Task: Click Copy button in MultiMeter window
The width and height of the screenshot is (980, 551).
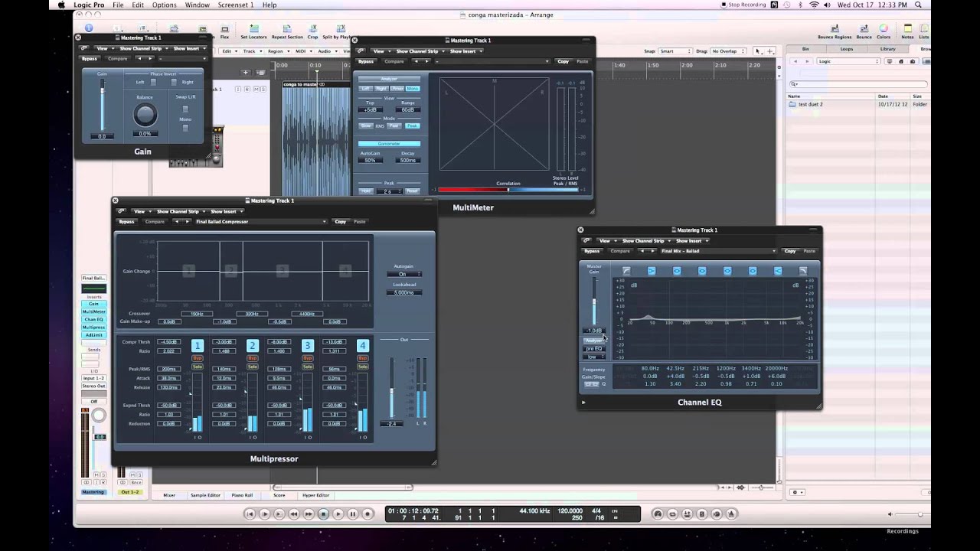Action: [563, 61]
